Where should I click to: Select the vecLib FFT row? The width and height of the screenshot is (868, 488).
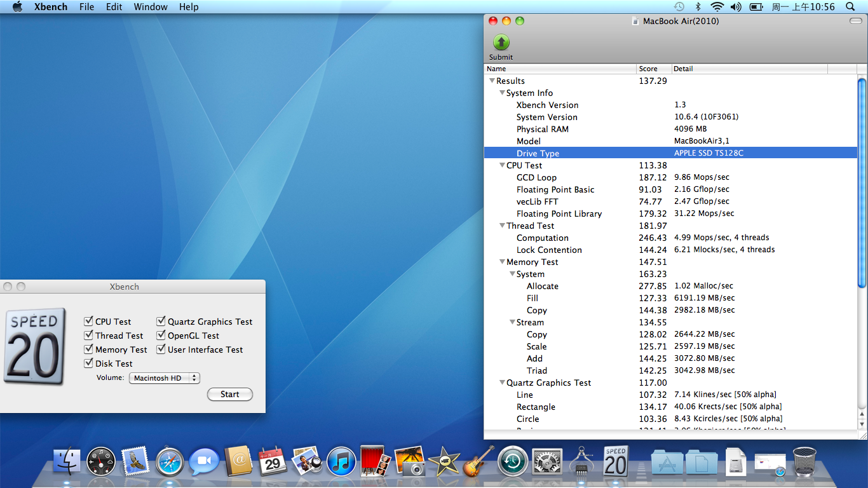coord(670,201)
